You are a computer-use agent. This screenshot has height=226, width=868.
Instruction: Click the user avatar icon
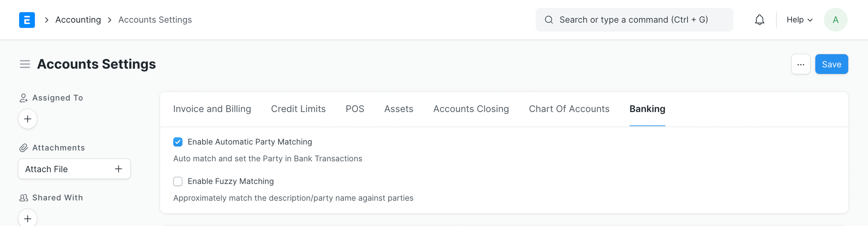(835, 20)
